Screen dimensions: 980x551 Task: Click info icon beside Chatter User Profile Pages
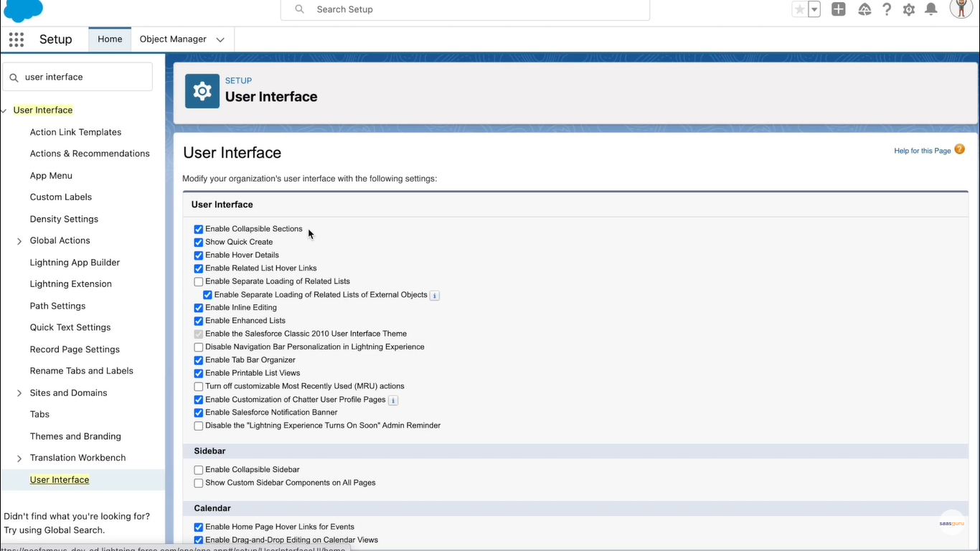393,400
